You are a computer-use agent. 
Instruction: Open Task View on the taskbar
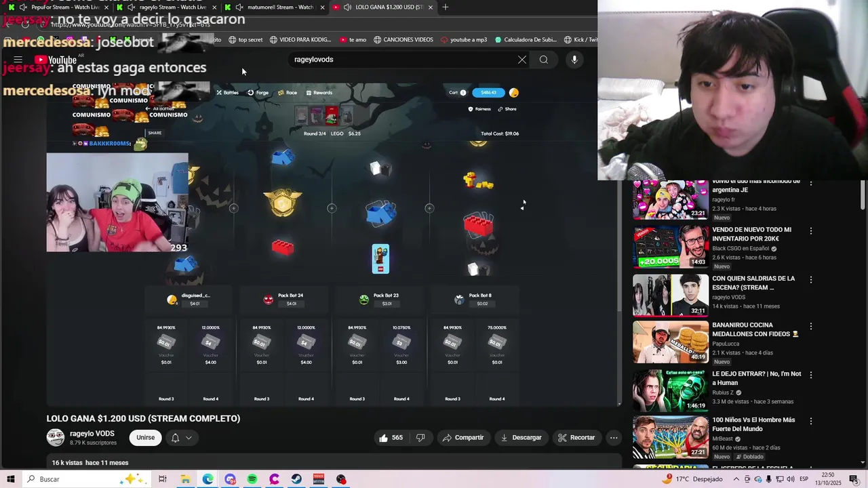(x=163, y=479)
